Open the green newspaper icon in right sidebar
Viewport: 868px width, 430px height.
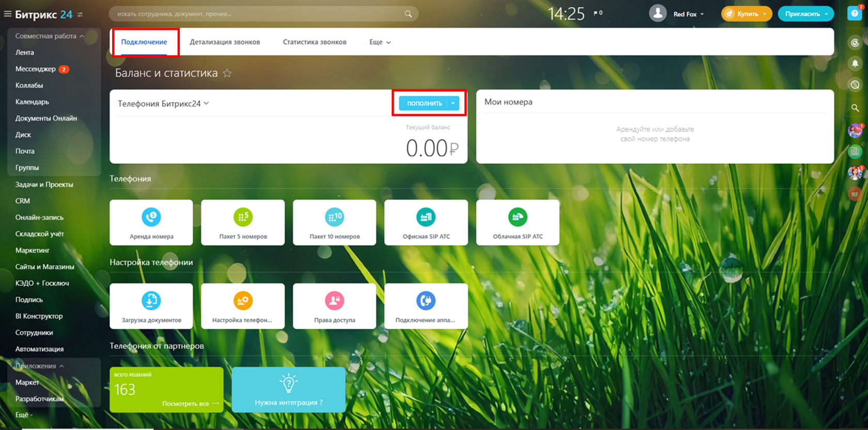[855, 151]
